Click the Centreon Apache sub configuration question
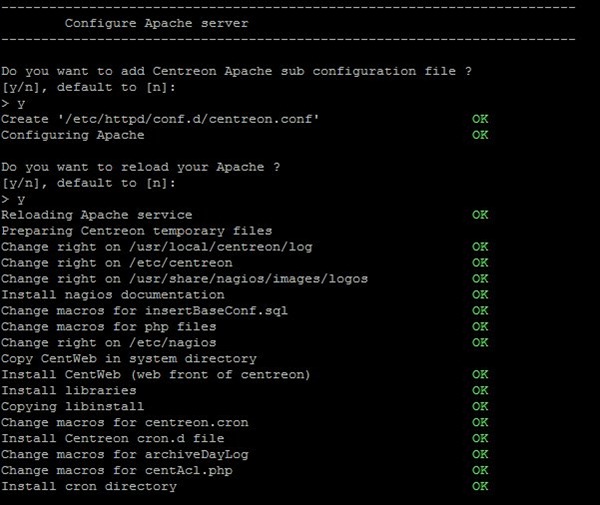The image size is (600, 505). click(x=236, y=71)
